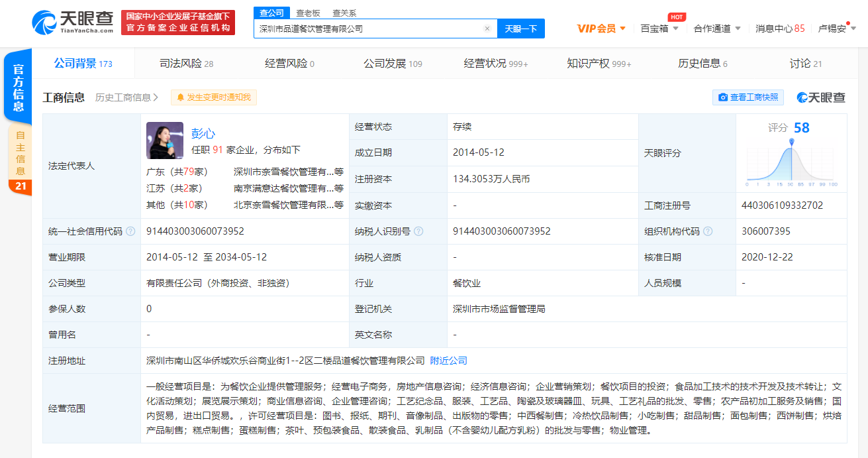Select the 自主信息 side tab
This screenshot has width=868, height=458.
click(20, 152)
